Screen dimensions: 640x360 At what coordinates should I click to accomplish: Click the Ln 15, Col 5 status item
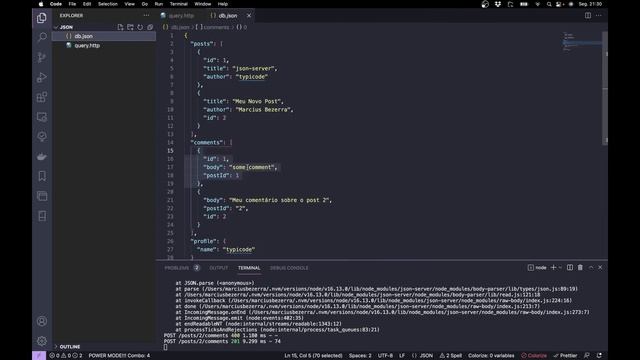[313, 356]
